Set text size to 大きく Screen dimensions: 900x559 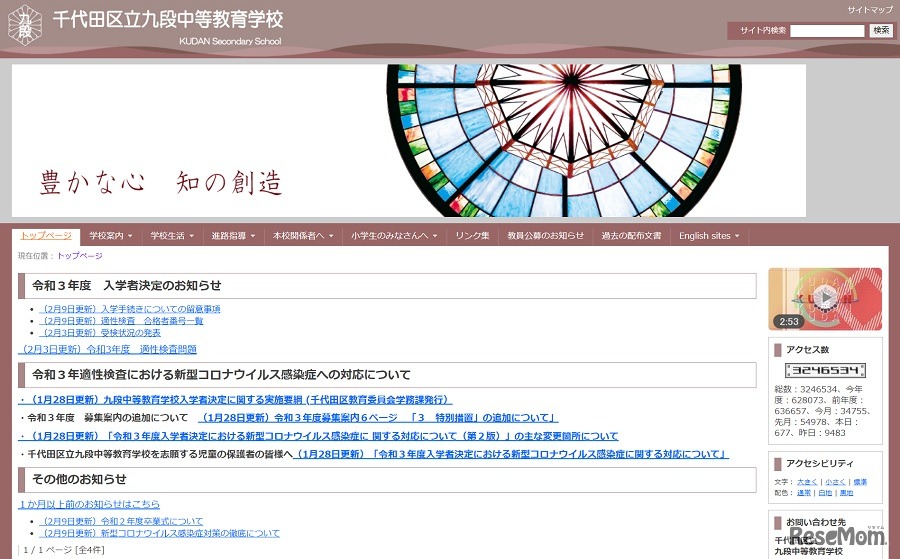806,482
